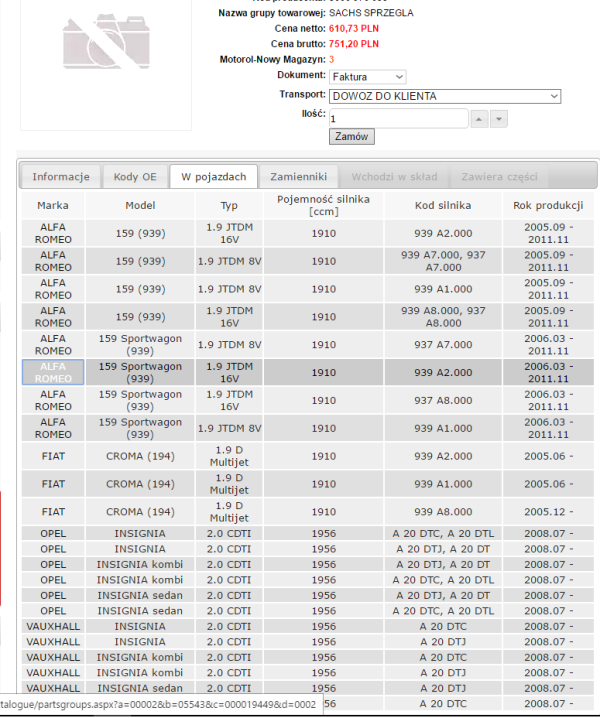Click engine code 939 A8.000, 937 A8.000
600x718 pixels.
pyautogui.click(x=443, y=317)
